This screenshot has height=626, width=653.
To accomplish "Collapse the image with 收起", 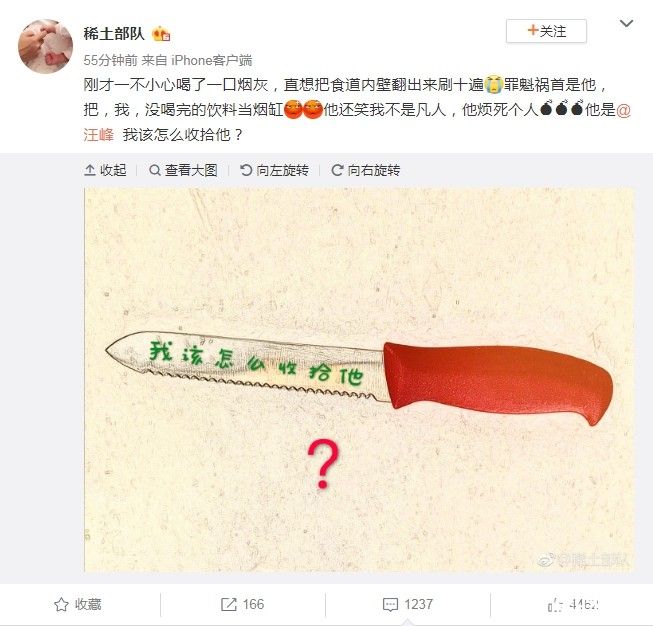I will pyautogui.click(x=105, y=170).
